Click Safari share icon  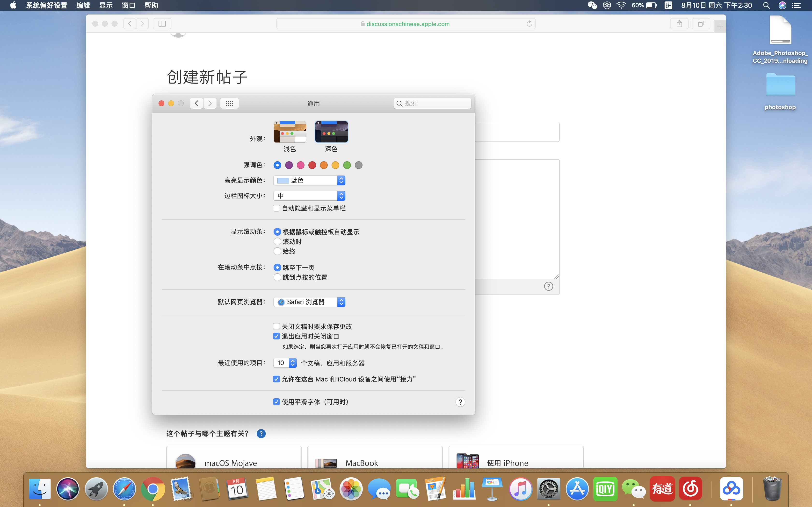tap(679, 23)
